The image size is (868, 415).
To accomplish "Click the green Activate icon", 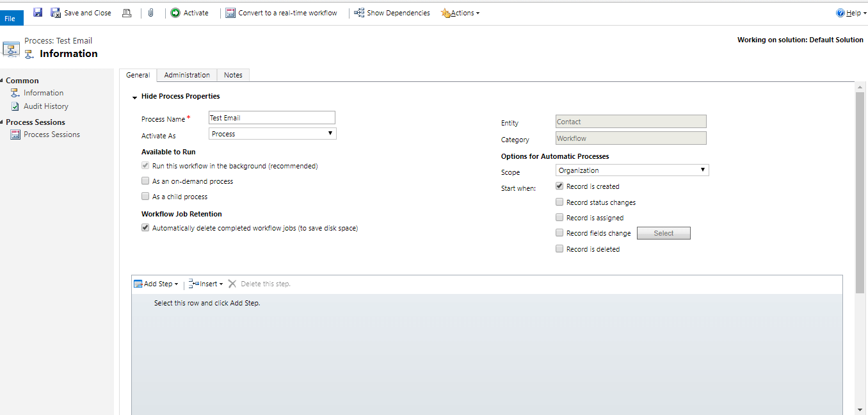I will pyautogui.click(x=175, y=13).
